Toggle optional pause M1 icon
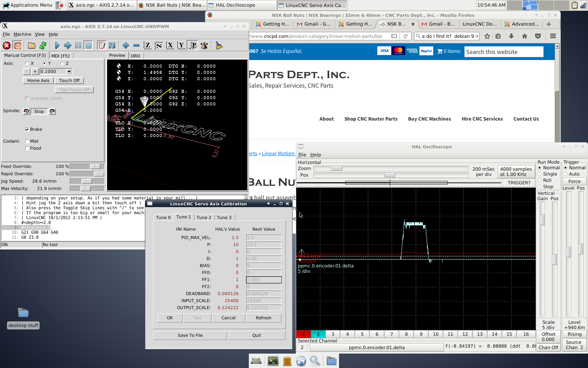 [112, 46]
